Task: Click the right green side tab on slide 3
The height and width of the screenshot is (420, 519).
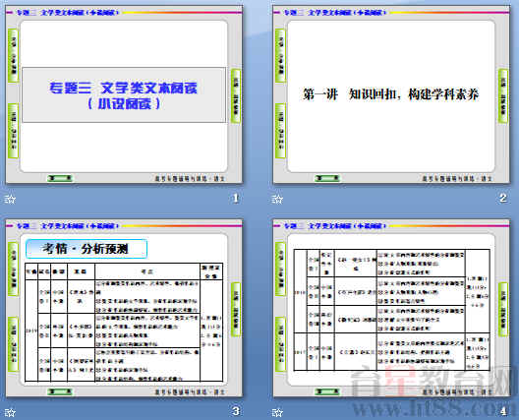Action: pos(236,310)
